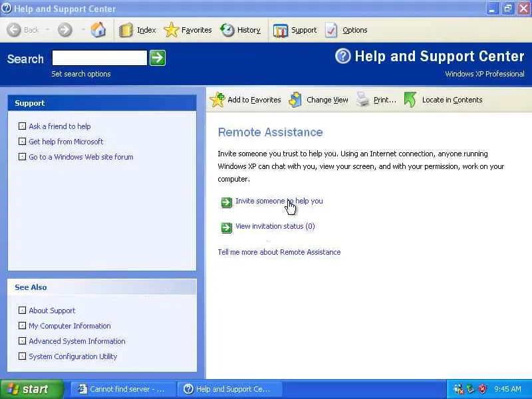Open Get help from Microsoft
This screenshot has width=532, height=399.
(x=66, y=142)
